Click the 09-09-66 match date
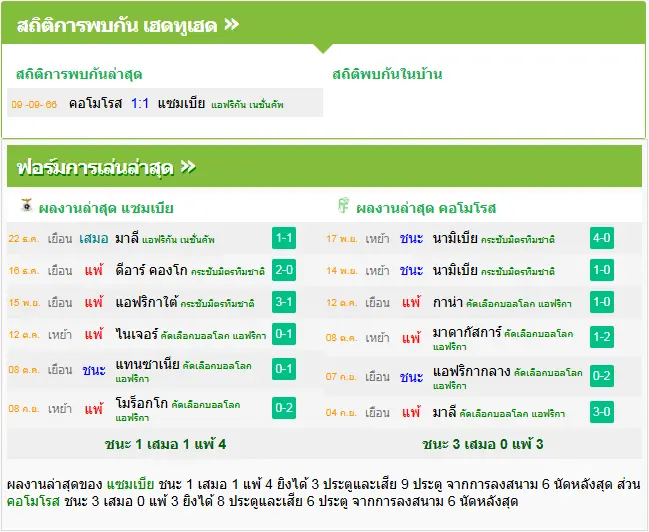The height and width of the screenshot is (532, 649). 34,104
